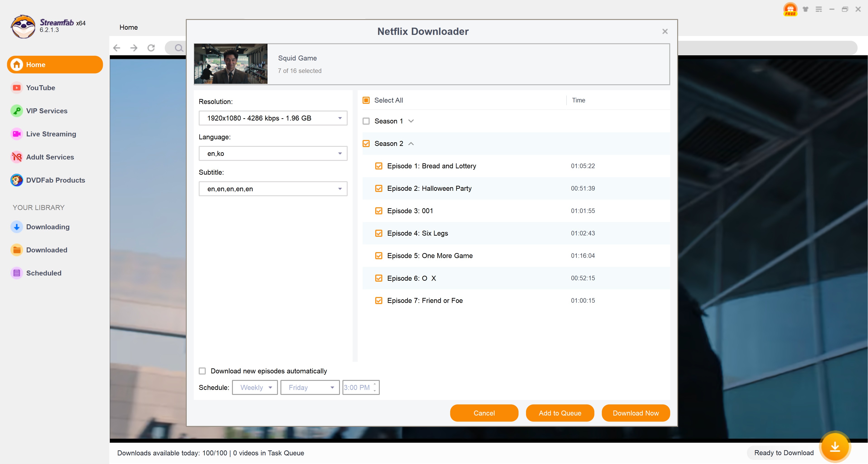Click the duration 01:05:22
868x464 pixels.
pyautogui.click(x=583, y=166)
